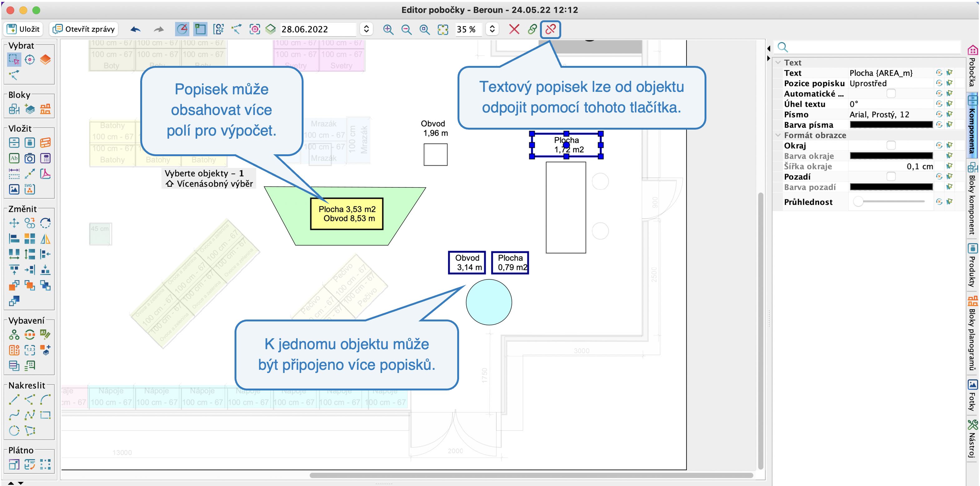Click the circle drawing tool in Nakreslit

tap(14, 430)
